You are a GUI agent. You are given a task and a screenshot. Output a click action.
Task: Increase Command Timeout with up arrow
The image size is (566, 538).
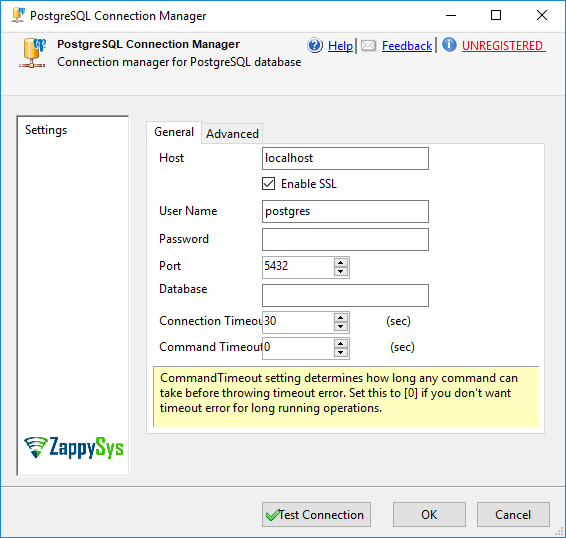click(341, 343)
